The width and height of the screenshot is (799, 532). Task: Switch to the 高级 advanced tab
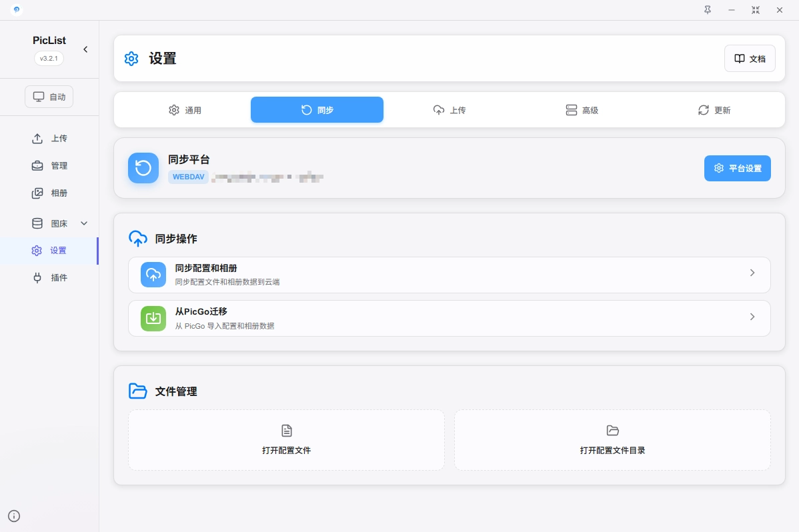coord(582,110)
